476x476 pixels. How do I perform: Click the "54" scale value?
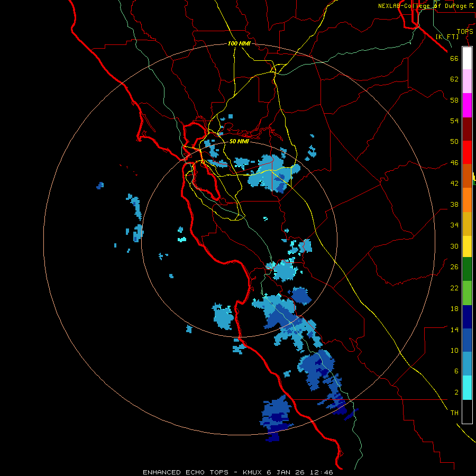click(454, 121)
